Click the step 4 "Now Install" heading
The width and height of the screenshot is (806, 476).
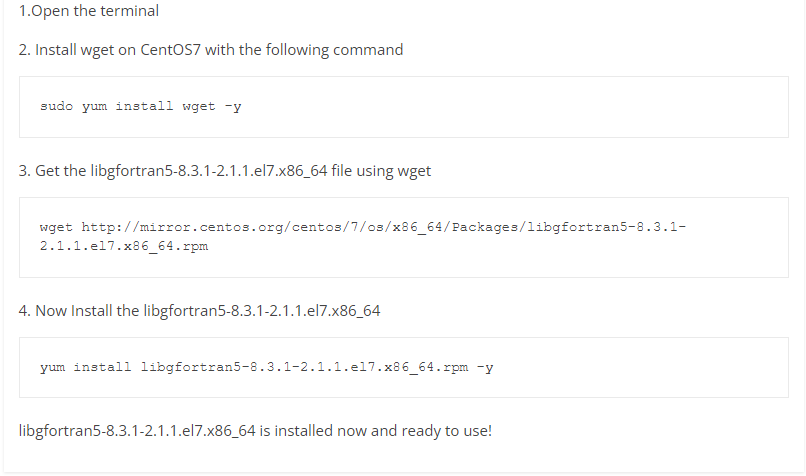(199, 311)
